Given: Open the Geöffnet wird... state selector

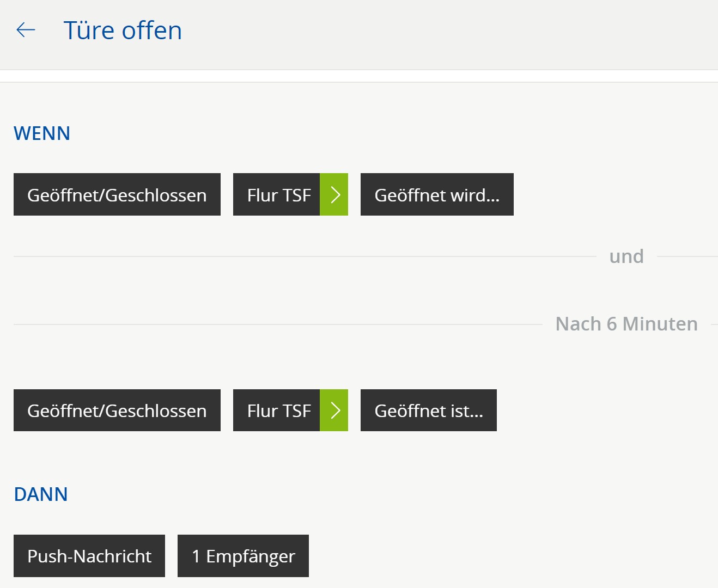Looking at the screenshot, I should 437,194.
